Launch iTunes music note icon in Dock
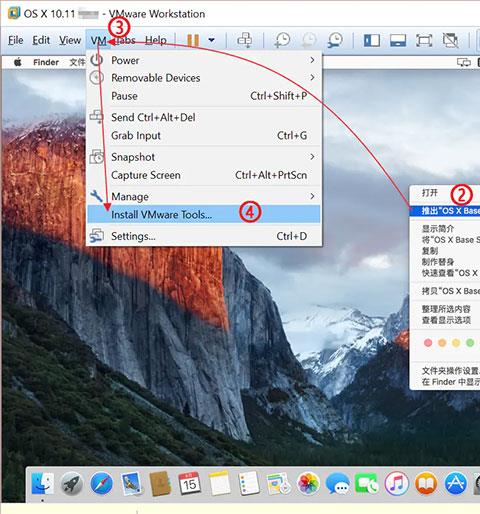This screenshot has height=514, width=480. (396, 483)
